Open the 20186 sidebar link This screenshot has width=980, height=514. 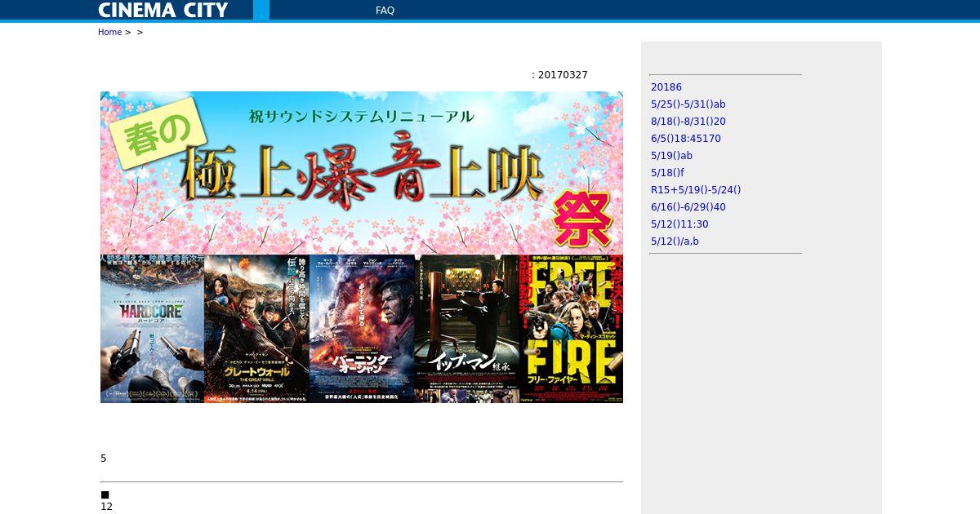point(666,87)
